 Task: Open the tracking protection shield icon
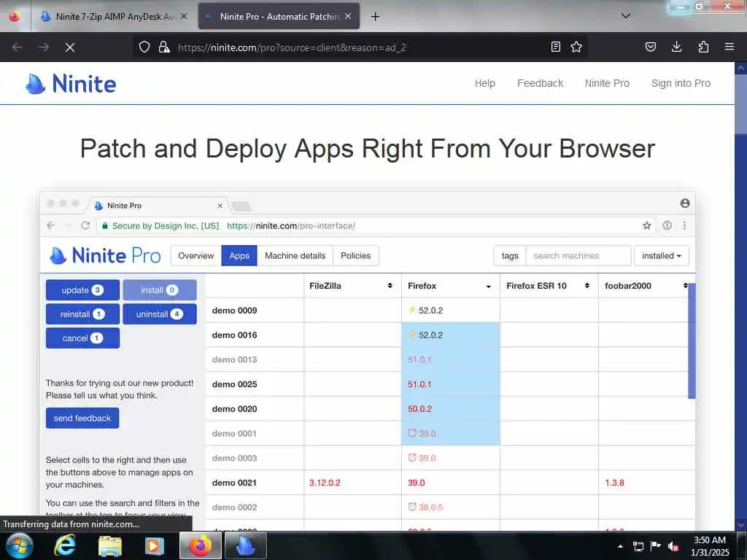[144, 47]
